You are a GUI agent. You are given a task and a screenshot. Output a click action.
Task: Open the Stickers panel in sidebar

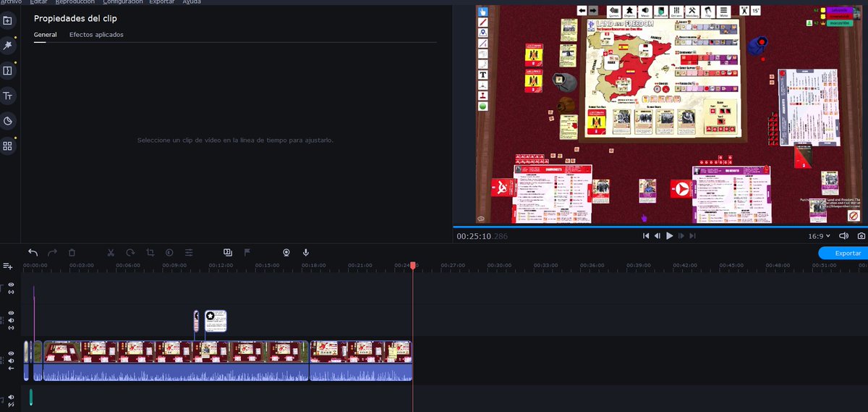(8, 121)
